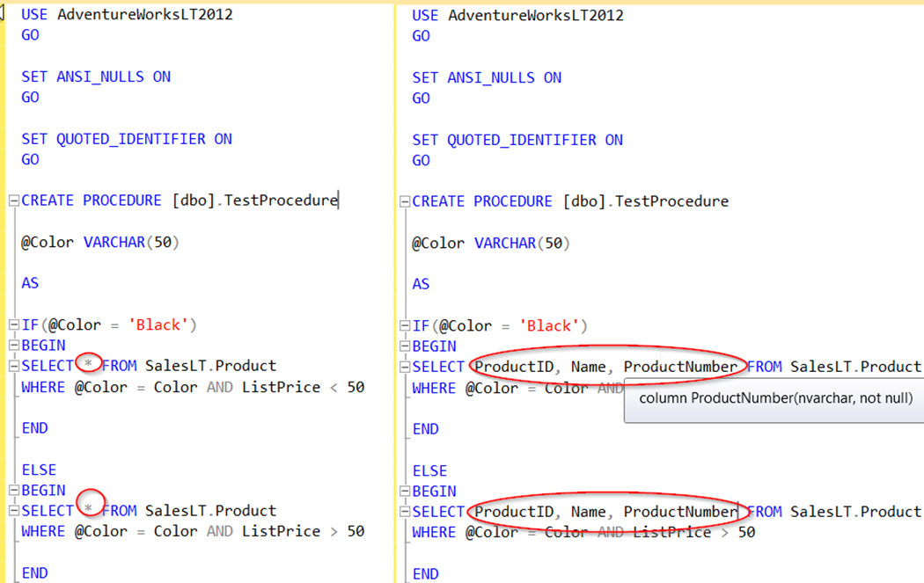
Task: Click 'ProductID' in the right editor's first SELECT
Action: point(514,367)
